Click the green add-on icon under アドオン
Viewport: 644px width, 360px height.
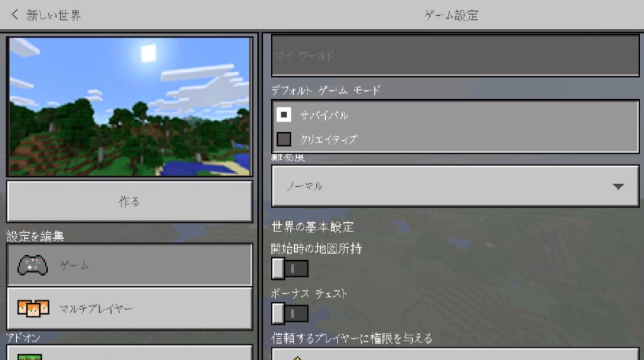click(x=29, y=356)
